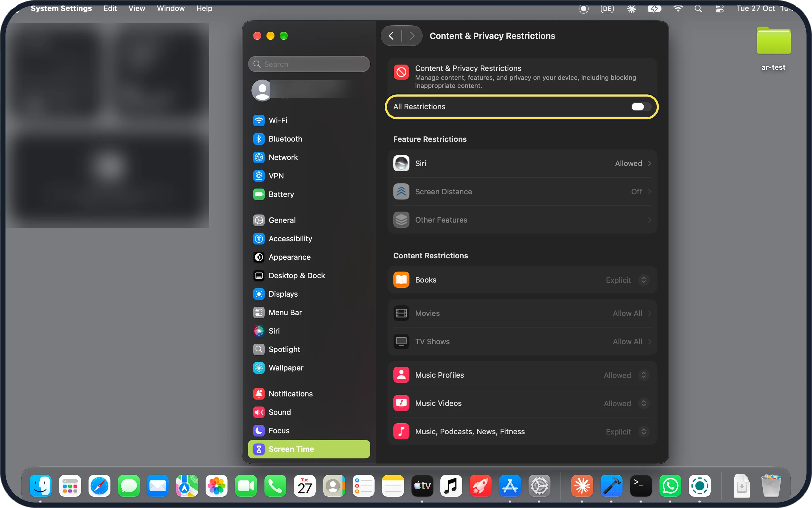Open Wallpaper settings in sidebar
812x508 pixels.
click(309, 368)
